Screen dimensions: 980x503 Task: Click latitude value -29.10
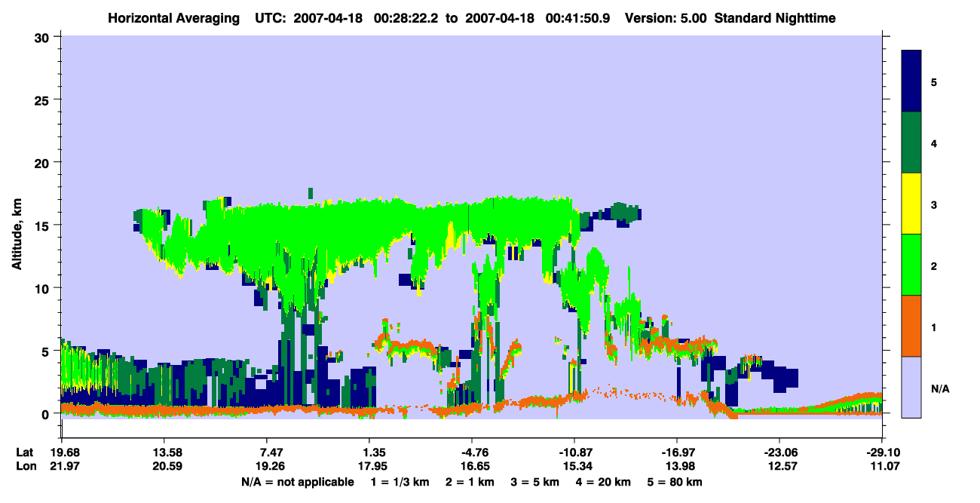pos(882,452)
